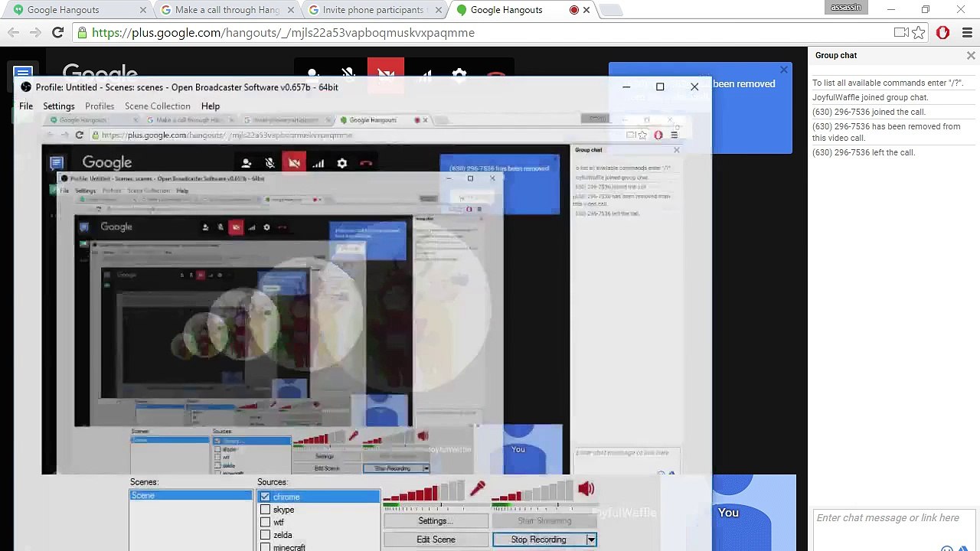Click the Hangouts invite people icon
Viewport: 980px width, 551px height.
click(312, 74)
